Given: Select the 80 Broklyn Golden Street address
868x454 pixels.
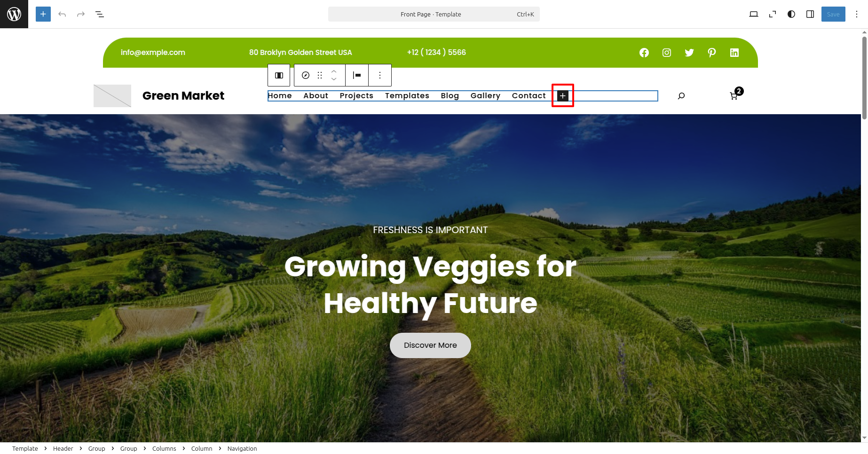Looking at the screenshot, I should 300,53.
